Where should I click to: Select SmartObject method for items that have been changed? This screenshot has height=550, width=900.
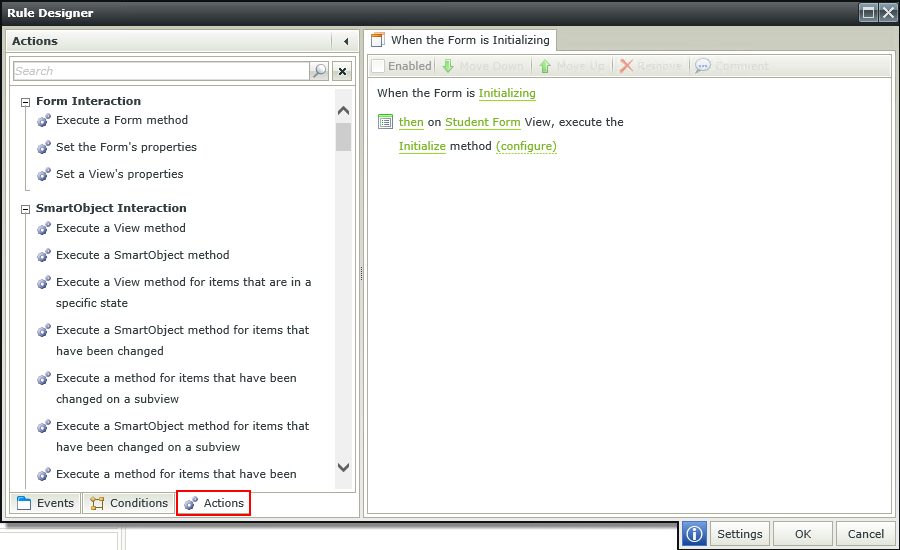(x=183, y=340)
